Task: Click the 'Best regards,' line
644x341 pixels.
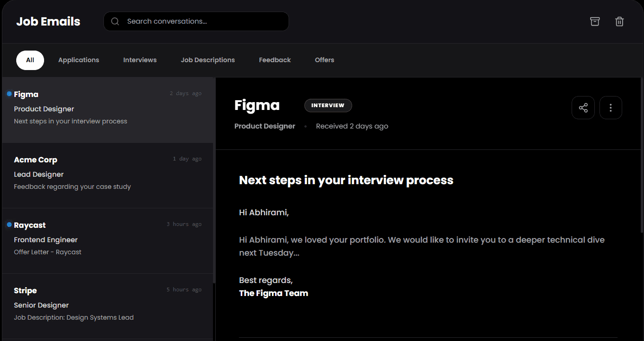Action: coord(266,280)
